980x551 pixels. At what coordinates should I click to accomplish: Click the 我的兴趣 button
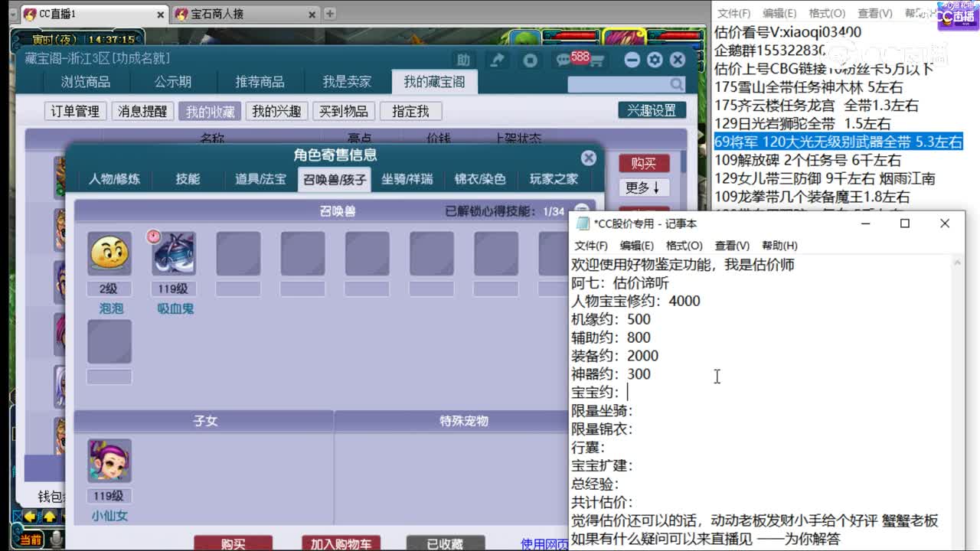(276, 111)
